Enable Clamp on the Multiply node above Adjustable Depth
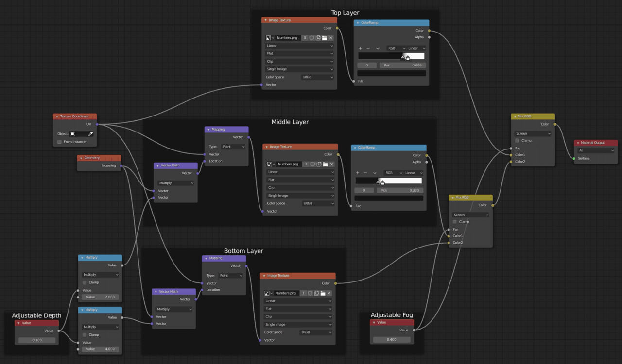 (x=84, y=282)
